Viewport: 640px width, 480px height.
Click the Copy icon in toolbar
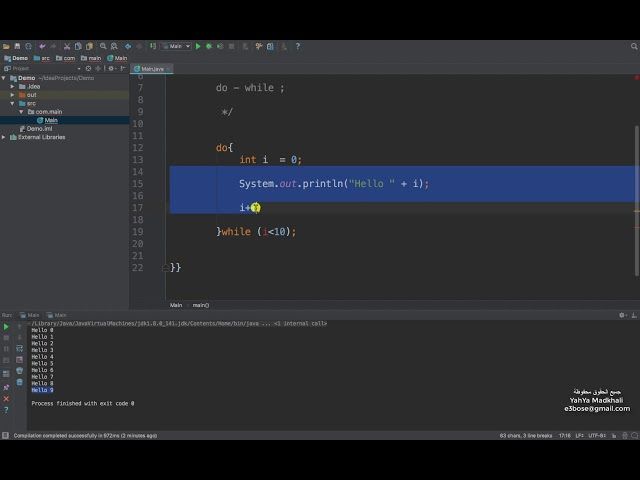78,47
